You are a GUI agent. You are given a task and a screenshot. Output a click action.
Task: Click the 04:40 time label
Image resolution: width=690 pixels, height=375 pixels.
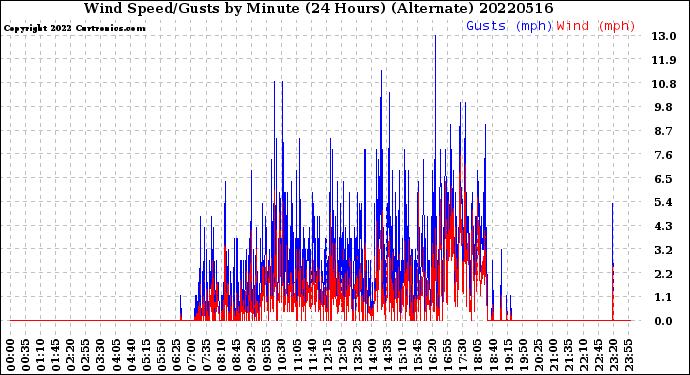(x=131, y=355)
